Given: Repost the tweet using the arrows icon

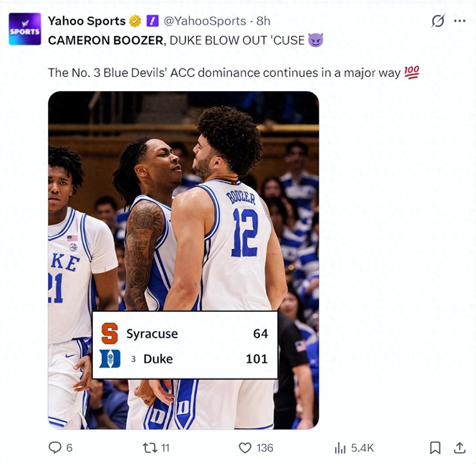Looking at the screenshot, I should pyautogui.click(x=149, y=448).
